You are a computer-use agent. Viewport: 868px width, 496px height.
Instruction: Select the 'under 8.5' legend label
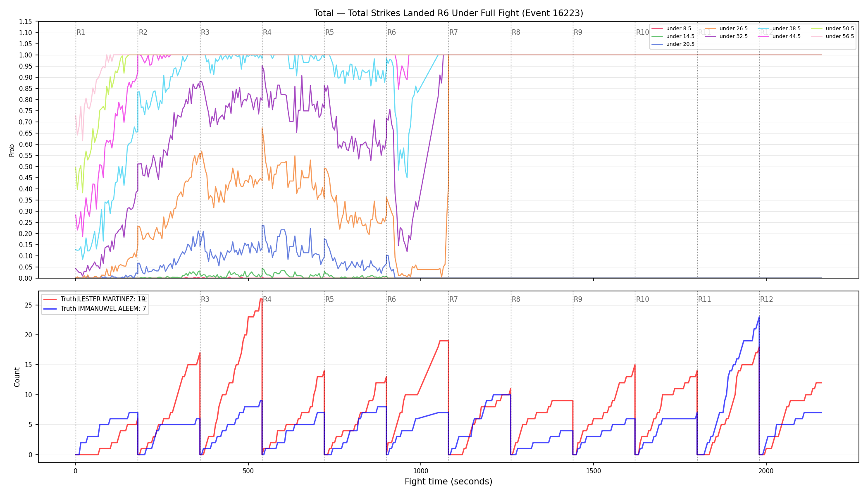click(x=679, y=29)
